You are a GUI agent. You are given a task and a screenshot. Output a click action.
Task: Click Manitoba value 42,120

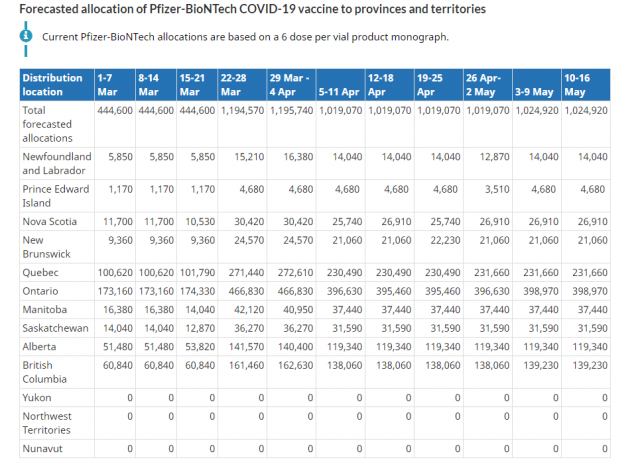[x=249, y=309]
